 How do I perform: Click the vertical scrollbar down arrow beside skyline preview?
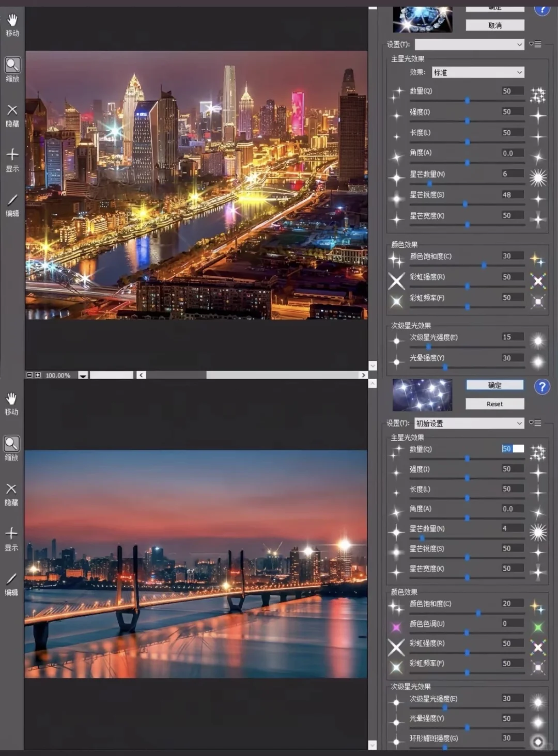tap(373, 366)
